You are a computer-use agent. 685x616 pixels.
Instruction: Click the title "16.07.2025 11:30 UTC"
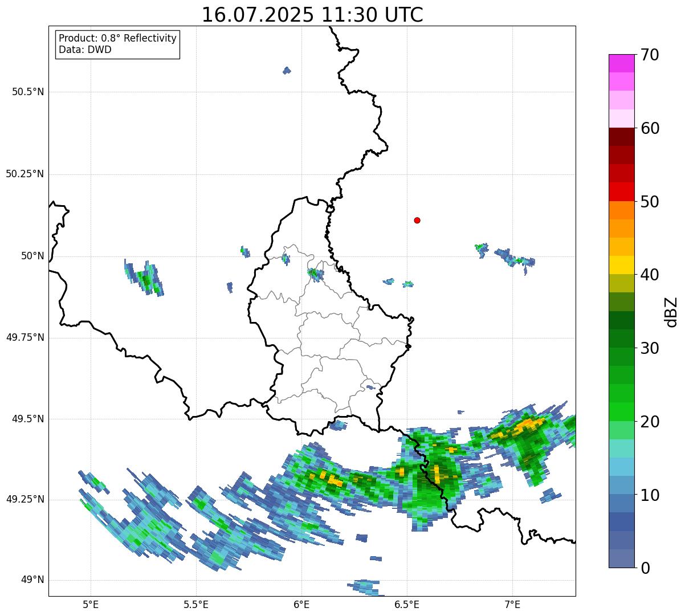(312, 15)
